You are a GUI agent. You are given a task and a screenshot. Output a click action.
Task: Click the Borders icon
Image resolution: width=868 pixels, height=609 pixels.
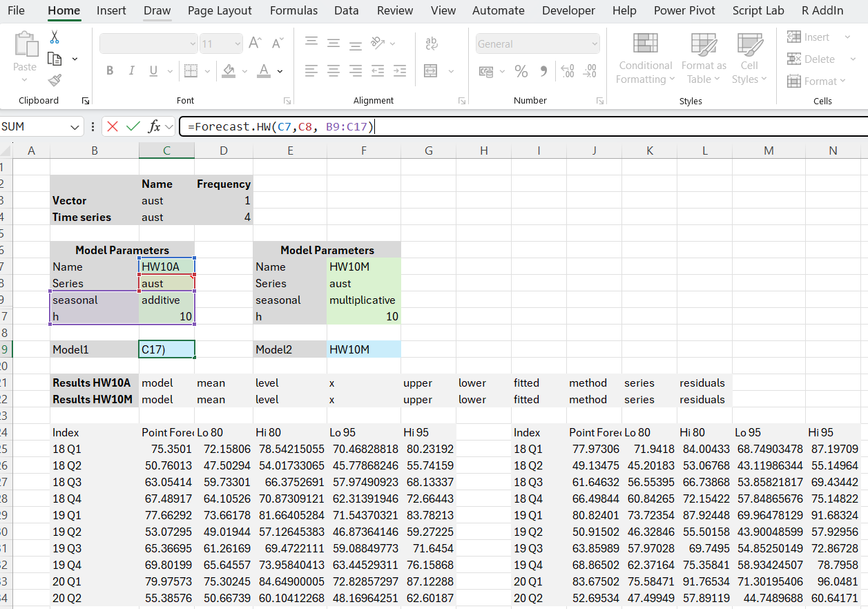191,71
